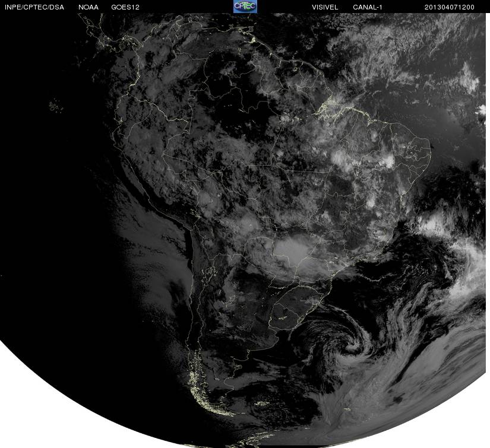Viewport: 490px width, 448px height.
Task: Click the CANAL-1 channel label
Action: click(368, 7)
